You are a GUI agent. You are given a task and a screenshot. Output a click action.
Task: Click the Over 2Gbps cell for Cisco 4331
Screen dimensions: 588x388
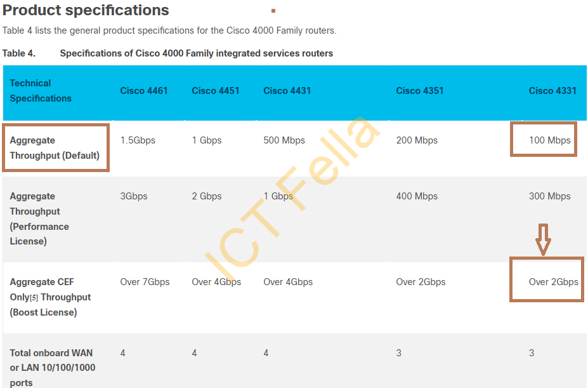point(554,282)
